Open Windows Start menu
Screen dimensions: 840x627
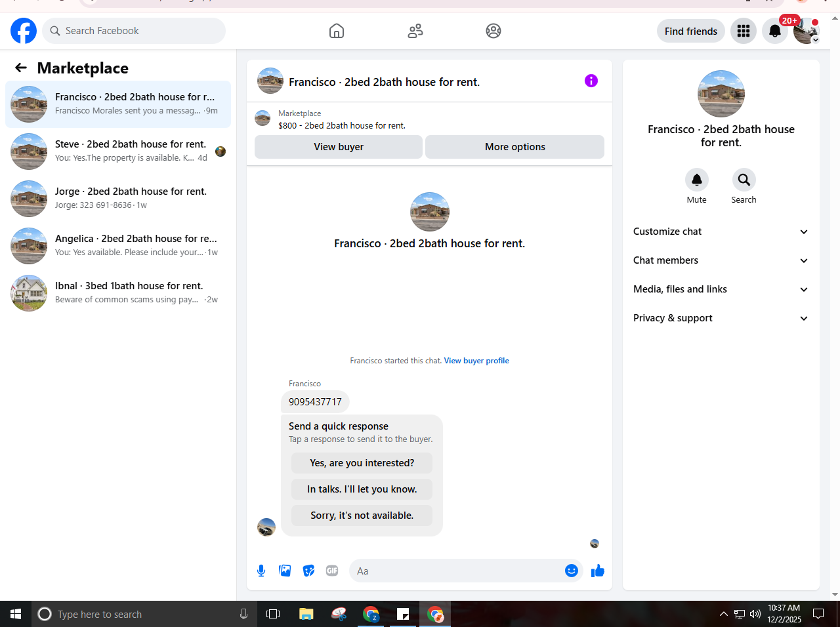click(x=16, y=614)
